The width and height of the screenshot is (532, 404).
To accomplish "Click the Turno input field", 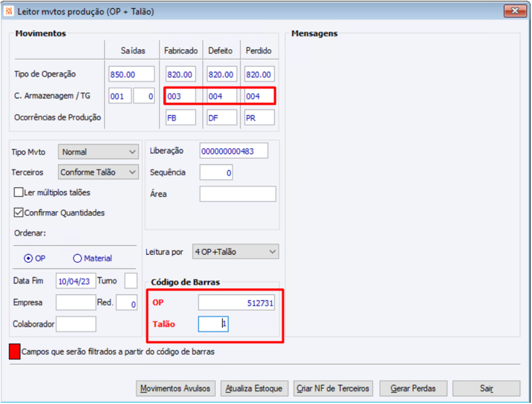I will (x=131, y=281).
